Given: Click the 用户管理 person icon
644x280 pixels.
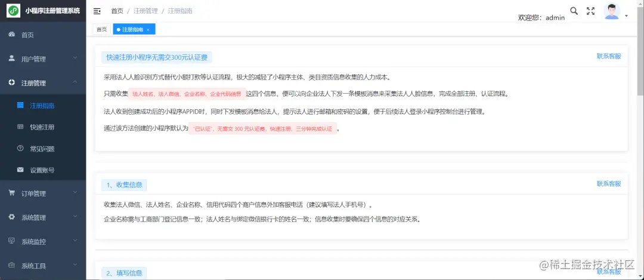Looking at the screenshot, I should click(x=11, y=59).
